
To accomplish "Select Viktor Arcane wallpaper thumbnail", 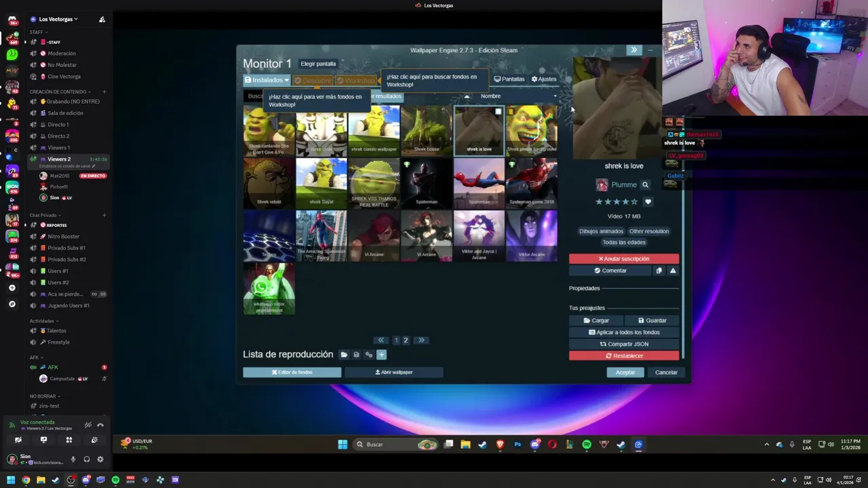I will [532, 235].
